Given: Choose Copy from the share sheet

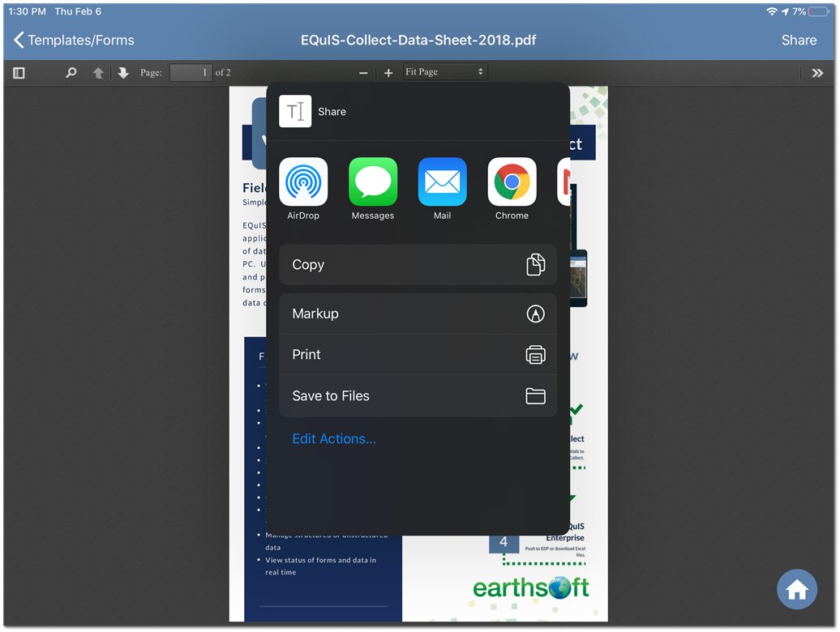Looking at the screenshot, I should (x=418, y=264).
